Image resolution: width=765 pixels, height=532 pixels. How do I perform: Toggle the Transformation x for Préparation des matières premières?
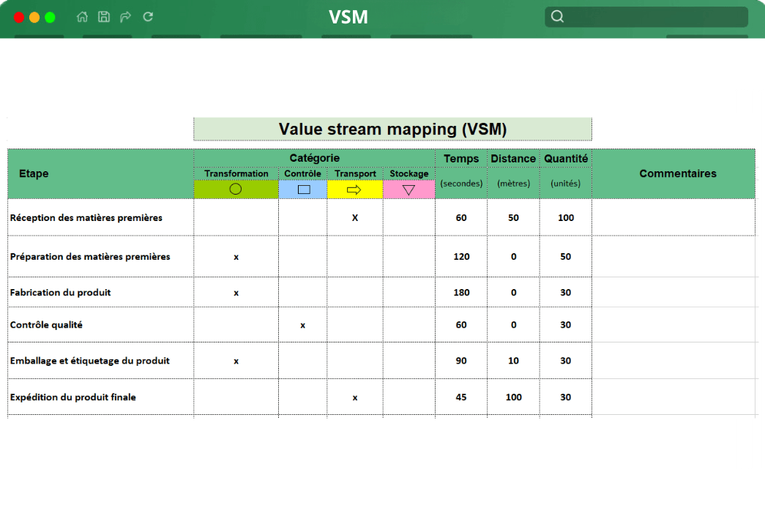235,257
